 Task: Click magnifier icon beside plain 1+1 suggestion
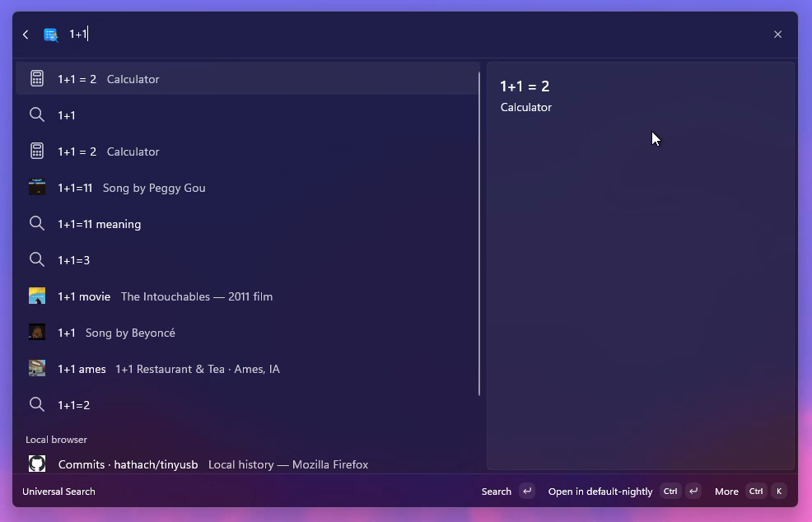point(37,114)
